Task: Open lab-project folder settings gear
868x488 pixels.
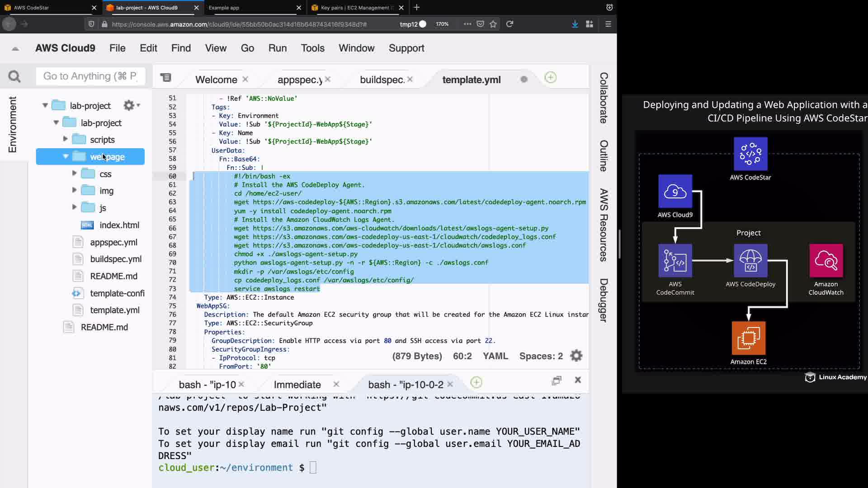Action: pyautogui.click(x=129, y=105)
